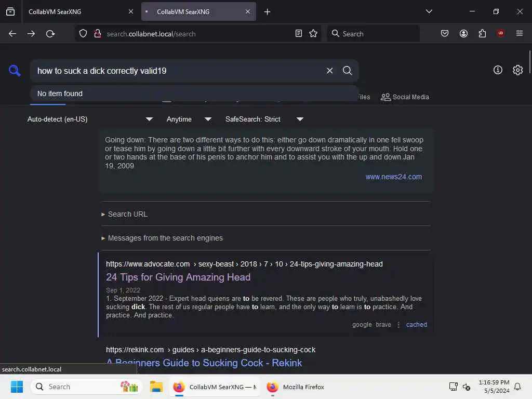Submit search with magnifier button

click(347, 71)
